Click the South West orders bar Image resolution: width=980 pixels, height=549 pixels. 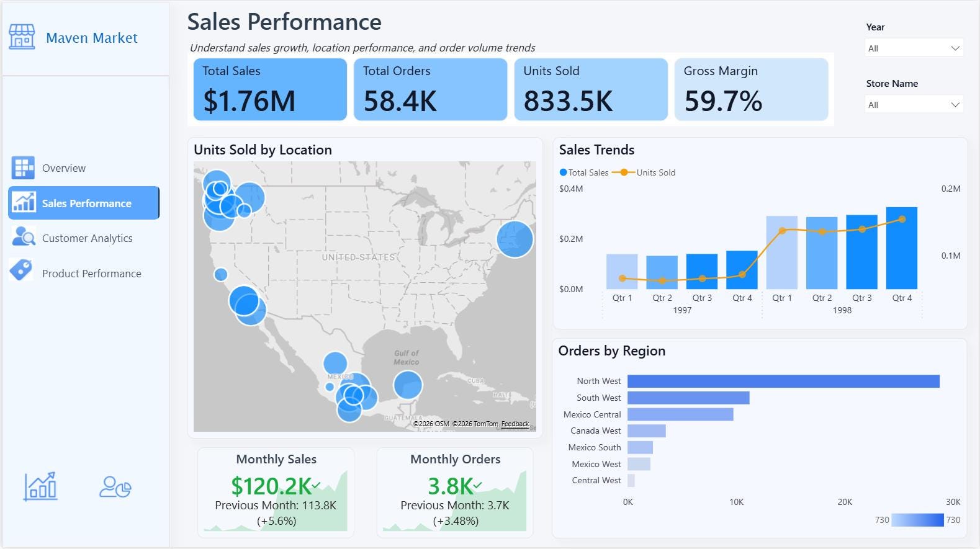(x=688, y=398)
